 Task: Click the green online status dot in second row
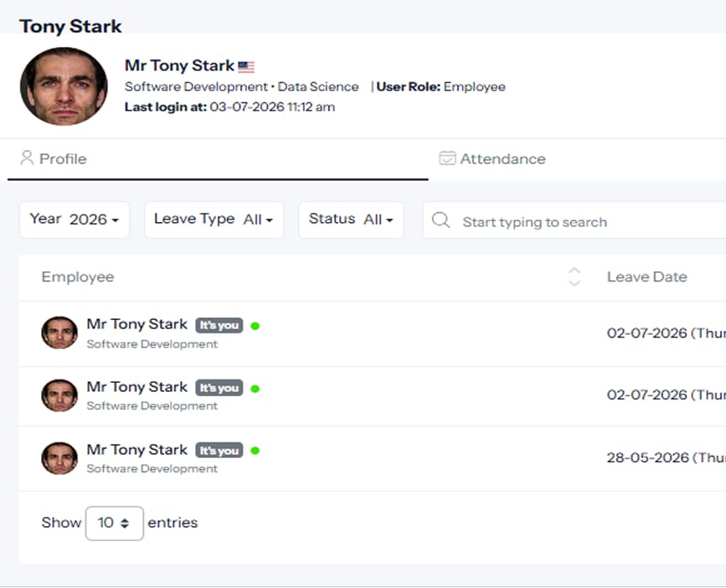(255, 389)
